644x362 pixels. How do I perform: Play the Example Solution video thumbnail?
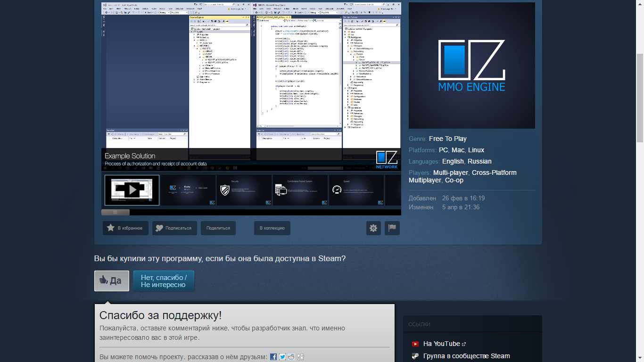click(132, 190)
